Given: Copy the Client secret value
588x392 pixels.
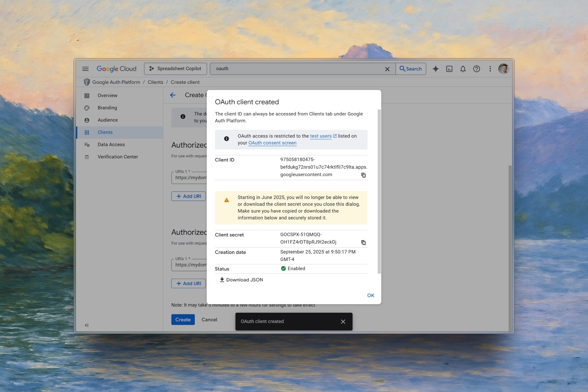Looking at the screenshot, I should [x=363, y=243].
